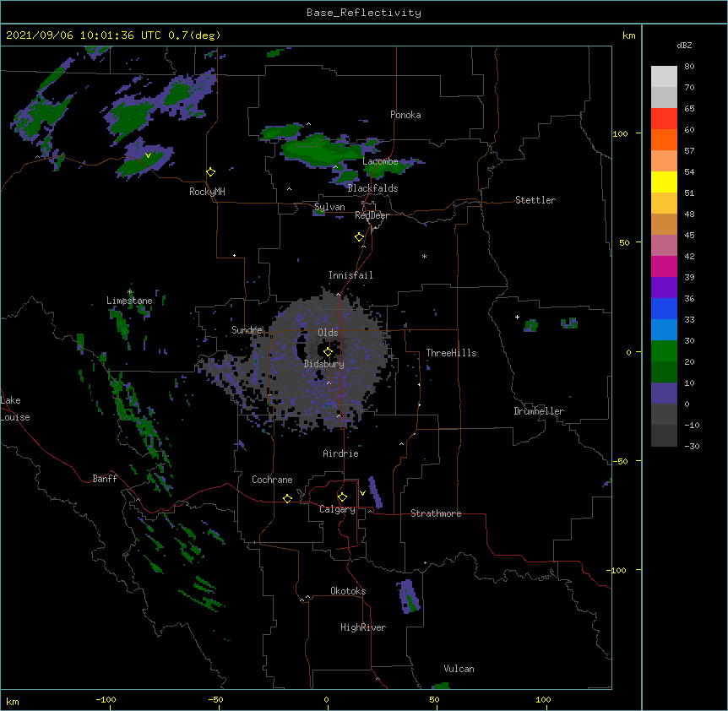Viewport: 728px width, 711px height.
Task: Click the RockyMH label
Action: [207, 192]
